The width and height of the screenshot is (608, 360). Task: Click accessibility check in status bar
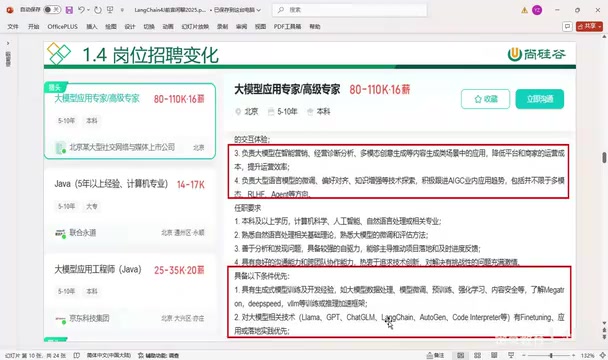[158, 355]
